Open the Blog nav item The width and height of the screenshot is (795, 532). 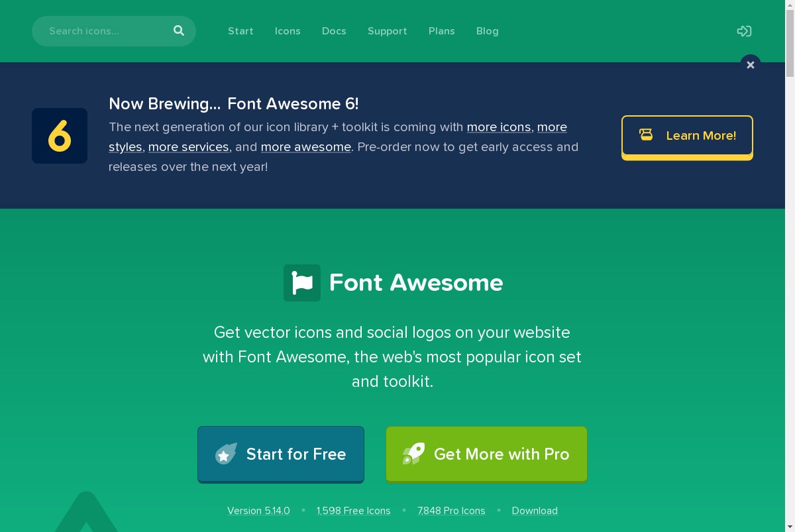pos(488,31)
